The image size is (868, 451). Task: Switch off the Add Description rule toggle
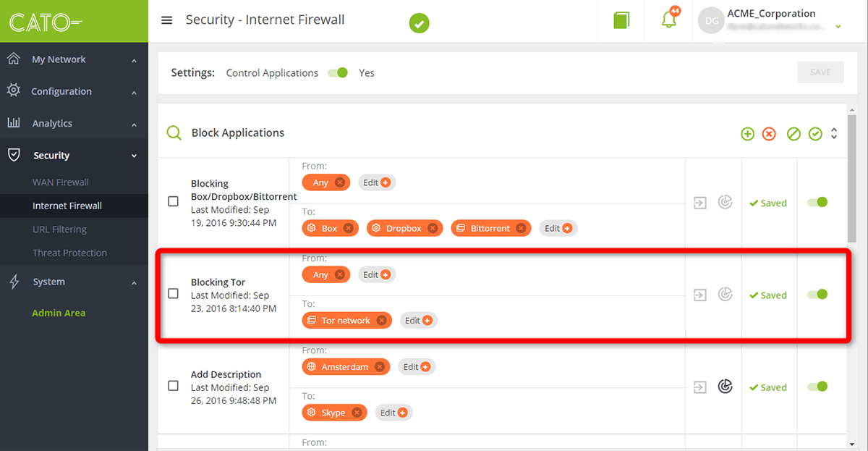pos(817,387)
